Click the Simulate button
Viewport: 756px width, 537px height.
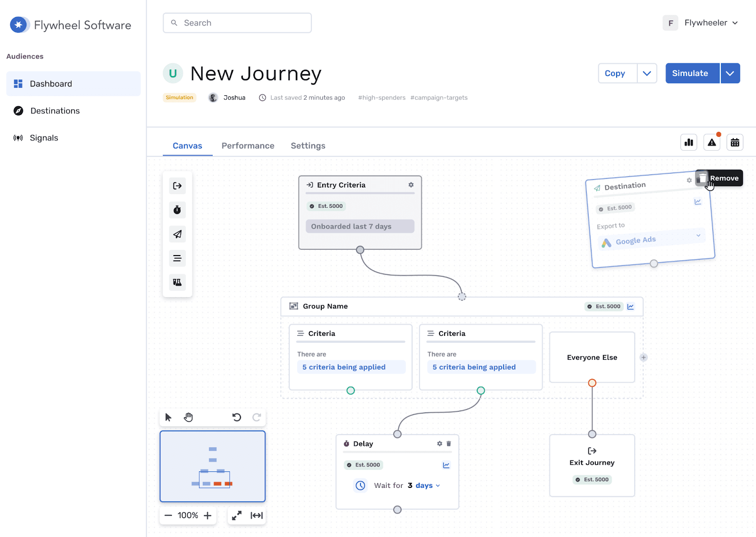coord(693,73)
